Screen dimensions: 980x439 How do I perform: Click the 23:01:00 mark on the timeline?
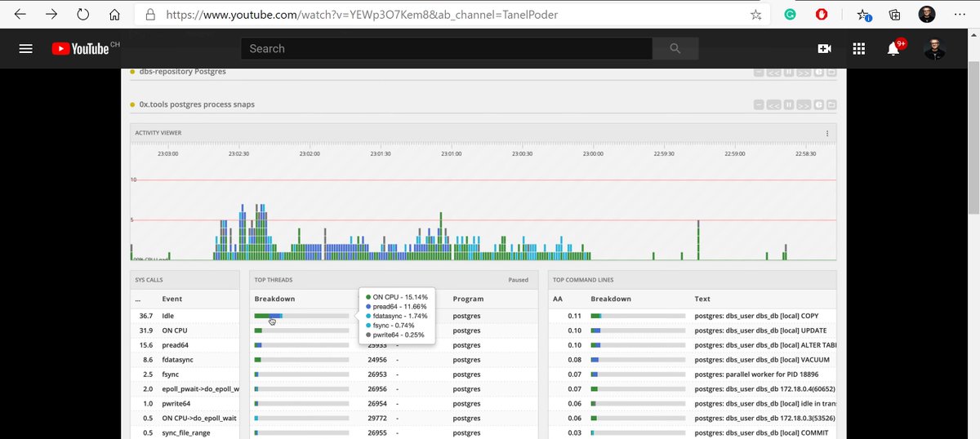(451, 153)
